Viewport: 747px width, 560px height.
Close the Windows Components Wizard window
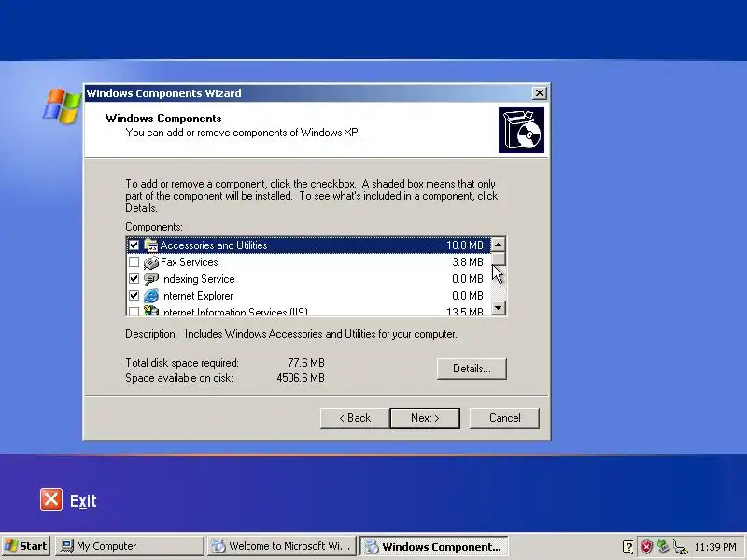540,92
